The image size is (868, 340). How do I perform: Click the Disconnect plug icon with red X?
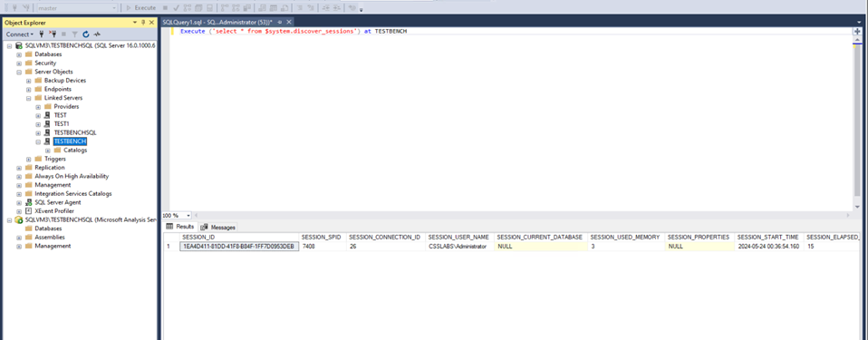pyautogui.click(x=53, y=34)
